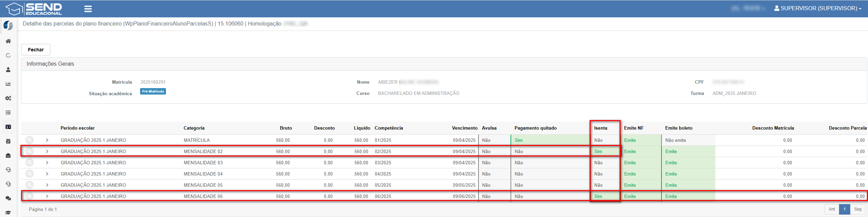Click the Sim Pagamento quitado cell for MATRÍCULA

[x=550, y=140]
